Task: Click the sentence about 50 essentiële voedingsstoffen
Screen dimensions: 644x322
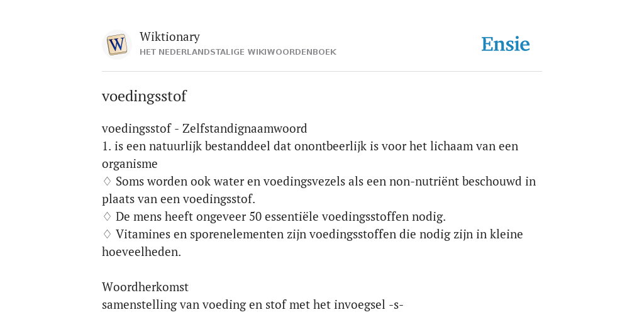Action: point(280,216)
